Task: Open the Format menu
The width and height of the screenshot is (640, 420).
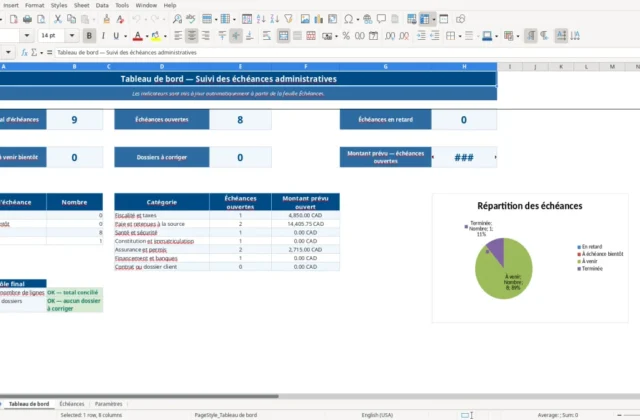Action: point(34,5)
